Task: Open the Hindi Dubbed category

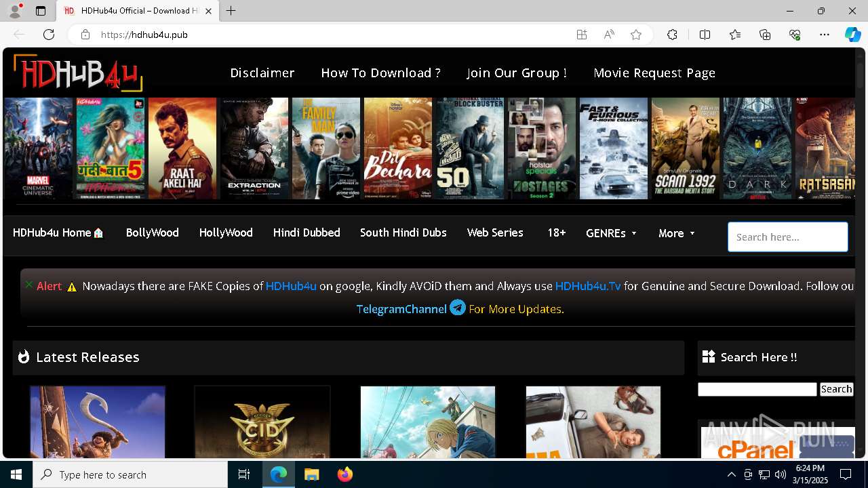Action: click(307, 232)
